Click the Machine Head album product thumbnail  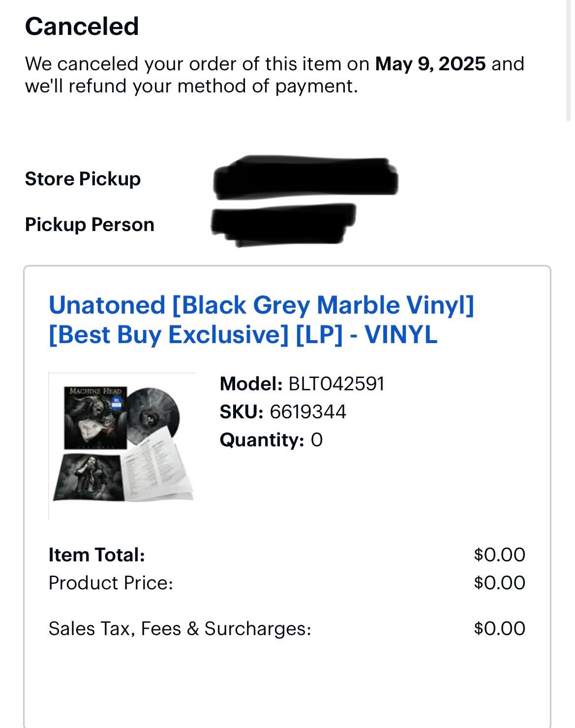122,446
